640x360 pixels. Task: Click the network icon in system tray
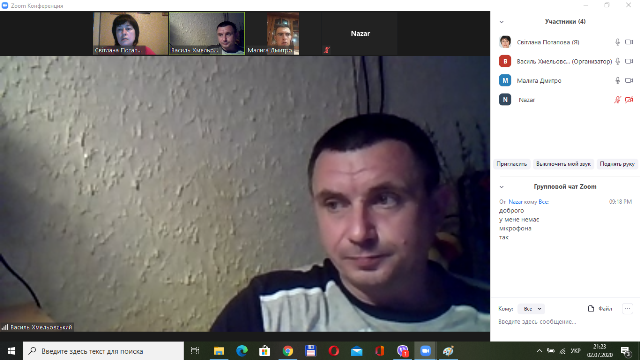562,351
